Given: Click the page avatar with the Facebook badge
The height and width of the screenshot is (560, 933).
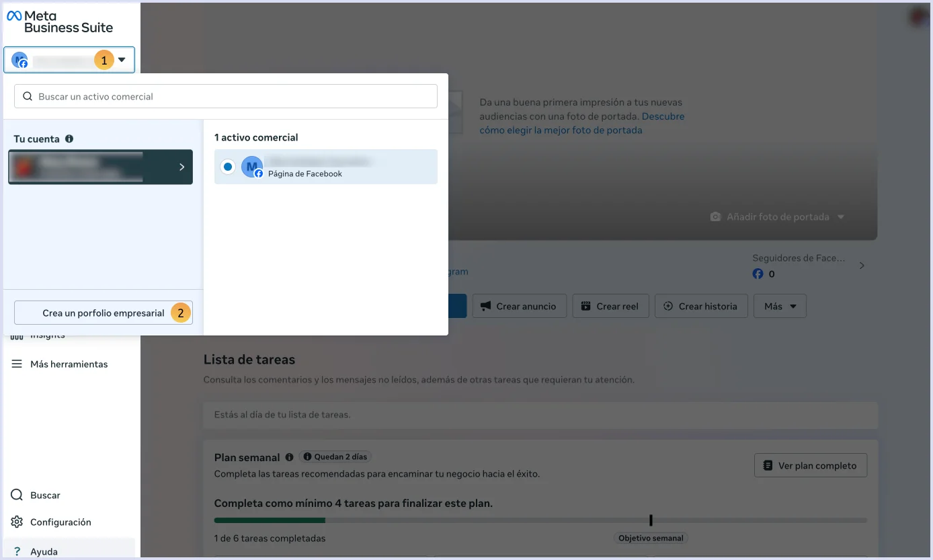Looking at the screenshot, I should click(x=252, y=167).
